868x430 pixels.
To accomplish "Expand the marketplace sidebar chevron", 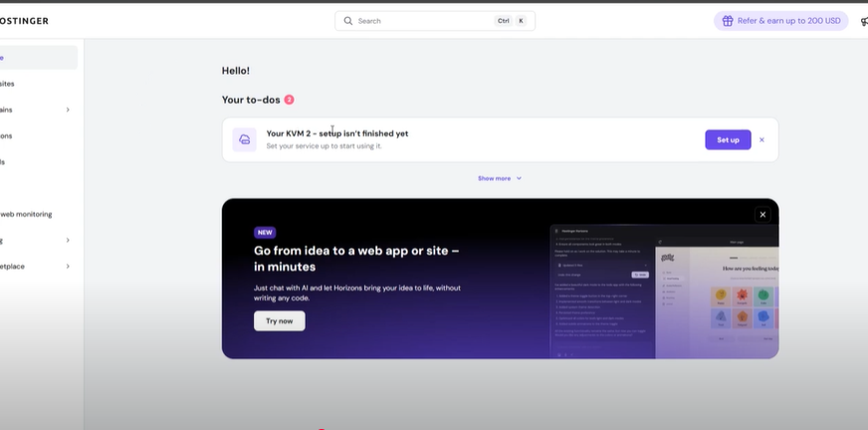I will click(x=68, y=266).
